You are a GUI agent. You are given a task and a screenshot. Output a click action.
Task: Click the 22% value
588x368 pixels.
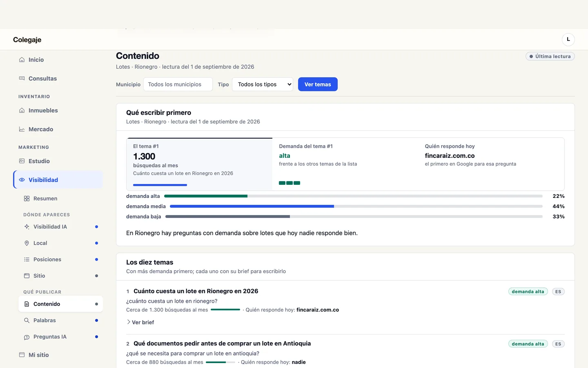click(559, 196)
